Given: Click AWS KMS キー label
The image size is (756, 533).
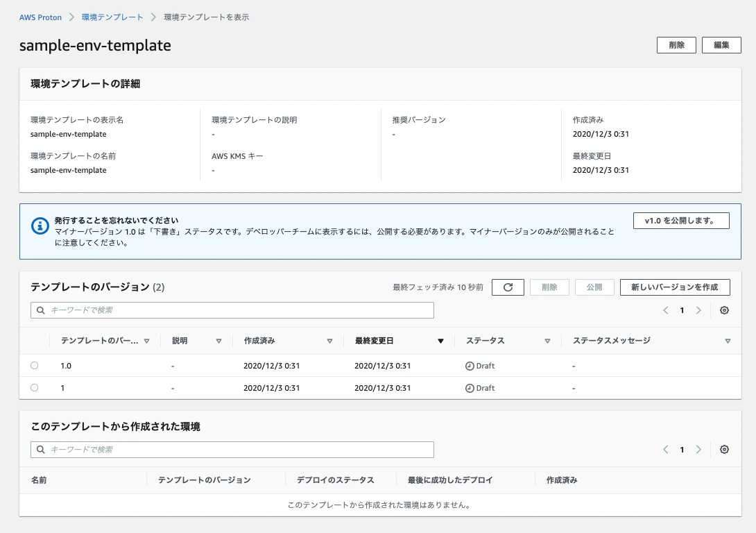Looking at the screenshot, I should coord(237,155).
